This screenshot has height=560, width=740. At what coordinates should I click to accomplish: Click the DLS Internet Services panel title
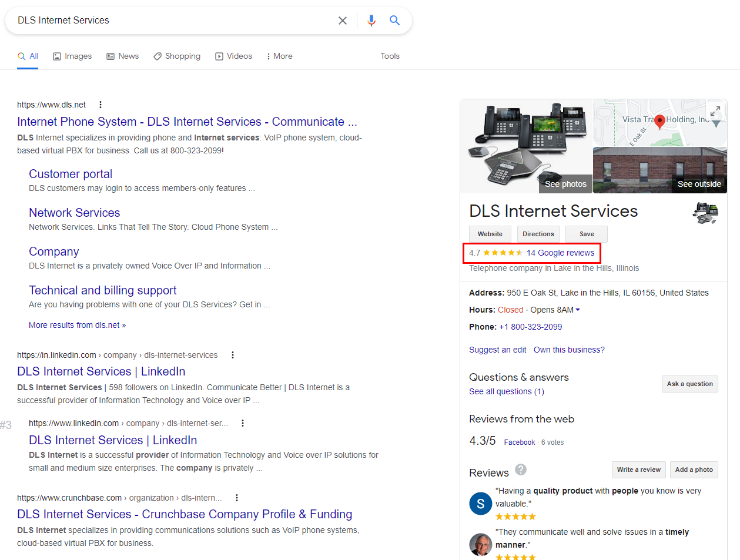(x=553, y=211)
